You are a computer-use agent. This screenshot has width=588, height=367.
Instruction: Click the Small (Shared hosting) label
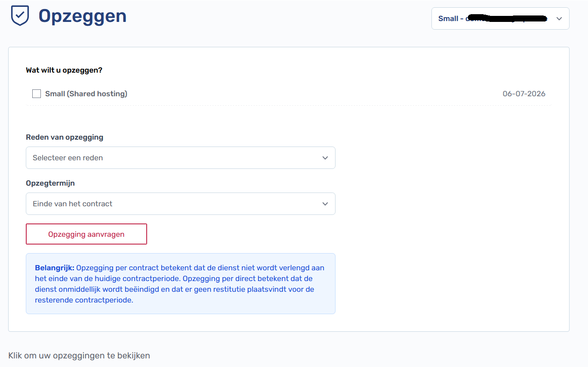[x=86, y=94]
